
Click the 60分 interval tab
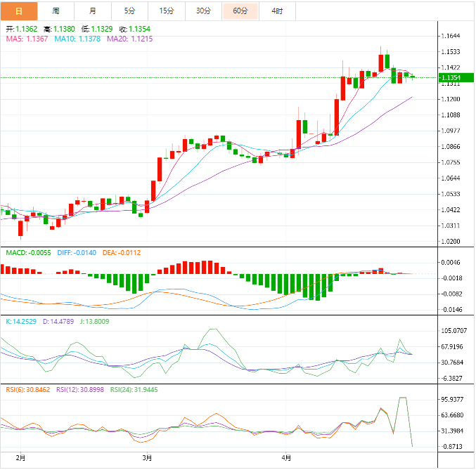[x=240, y=11]
